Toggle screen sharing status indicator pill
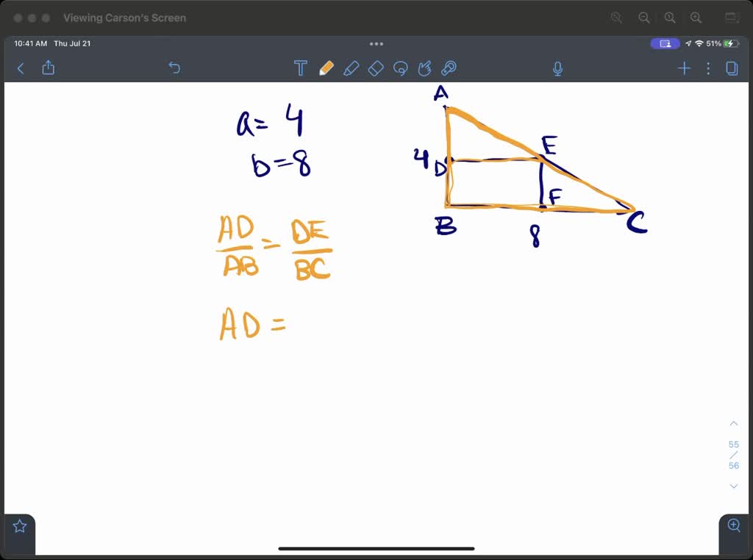The height and width of the screenshot is (560, 753). 665,43
